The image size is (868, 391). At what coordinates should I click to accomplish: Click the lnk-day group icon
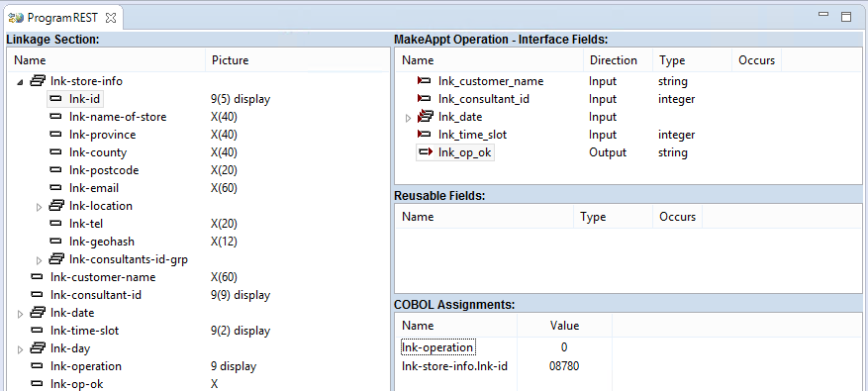38,348
